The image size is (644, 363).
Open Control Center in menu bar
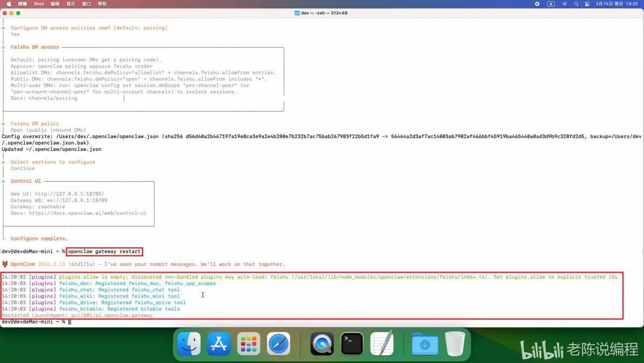587,4
